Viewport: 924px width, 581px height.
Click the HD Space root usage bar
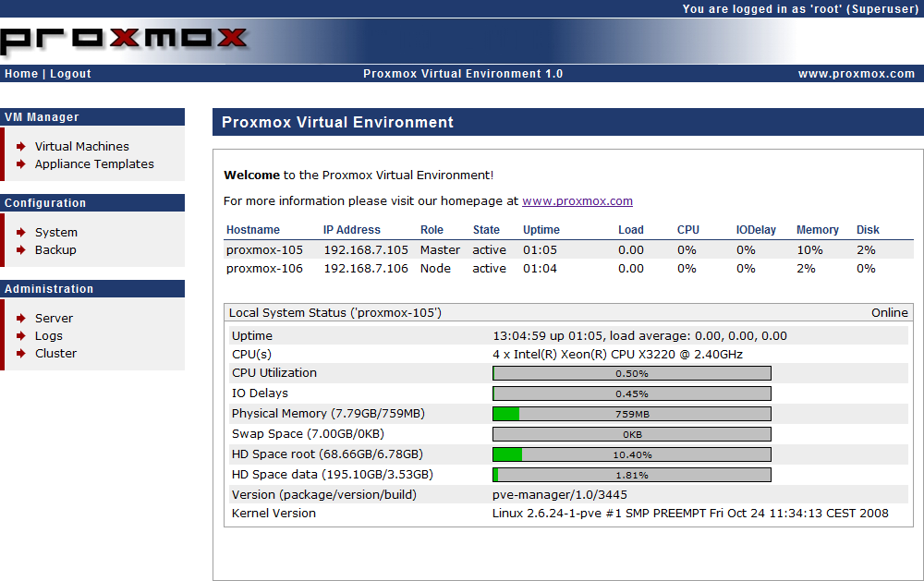[631, 454]
